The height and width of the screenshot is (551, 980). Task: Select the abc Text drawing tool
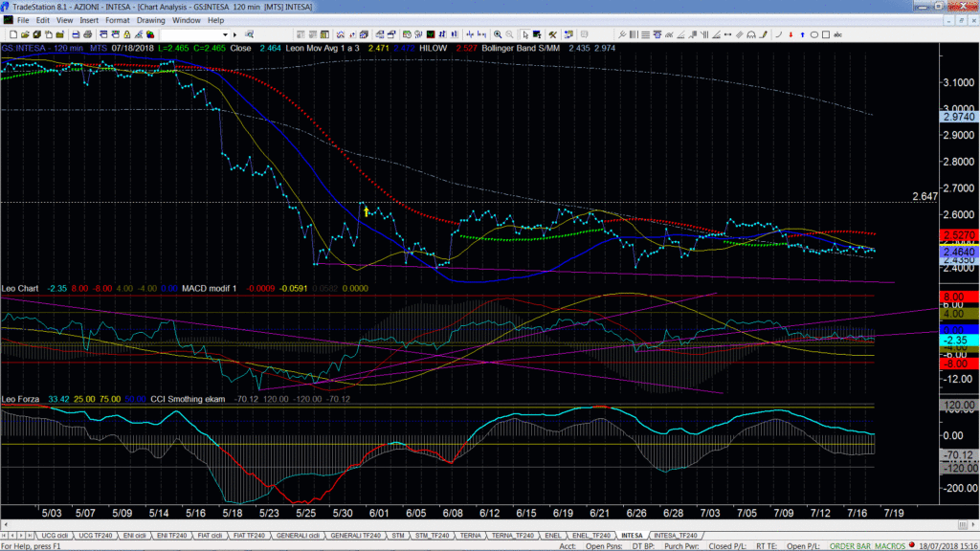click(838, 35)
